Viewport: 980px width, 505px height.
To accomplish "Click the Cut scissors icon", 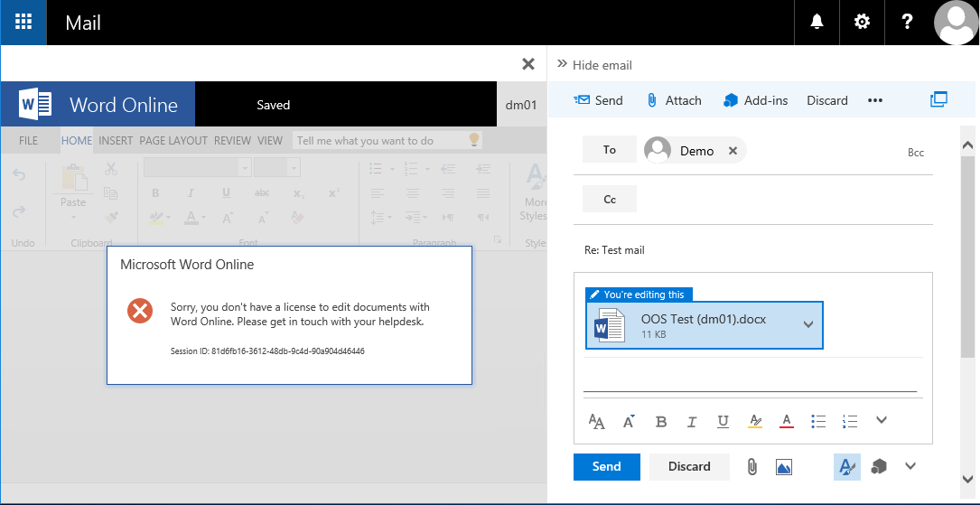I will pos(110,169).
